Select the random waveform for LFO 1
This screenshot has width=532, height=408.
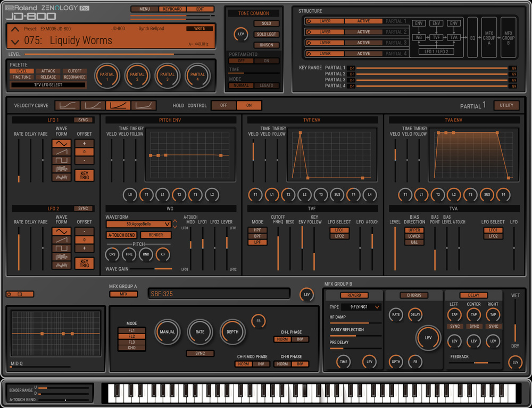pyautogui.click(x=62, y=177)
